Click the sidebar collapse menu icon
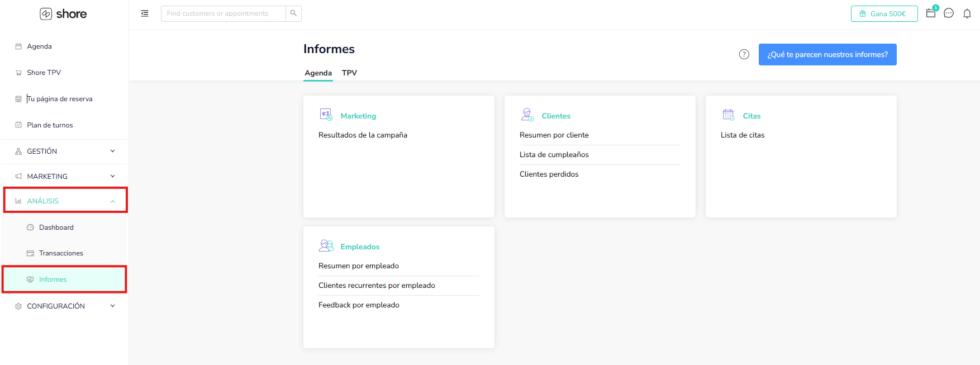 (x=145, y=13)
